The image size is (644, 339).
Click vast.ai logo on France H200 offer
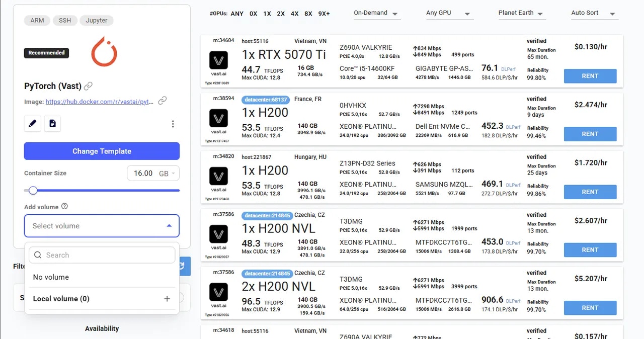pyautogui.click(x=218, y=118)
